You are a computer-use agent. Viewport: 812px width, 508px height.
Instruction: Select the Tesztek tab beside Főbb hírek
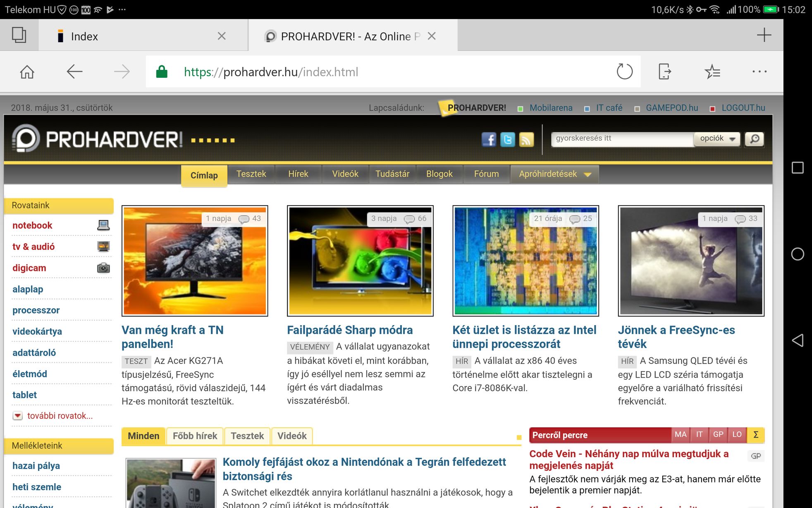click(x=247, y=436)
